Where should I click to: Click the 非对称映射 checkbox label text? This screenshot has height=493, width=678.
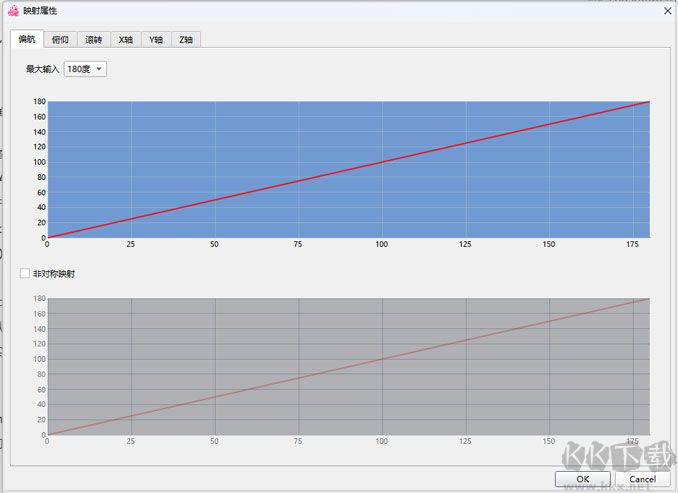(x=54, y=273)
